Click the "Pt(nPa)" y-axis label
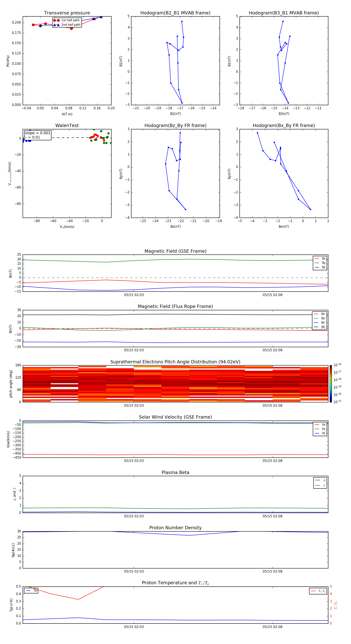The height and width of the screenshot is (644, 351). pos(8,61)
